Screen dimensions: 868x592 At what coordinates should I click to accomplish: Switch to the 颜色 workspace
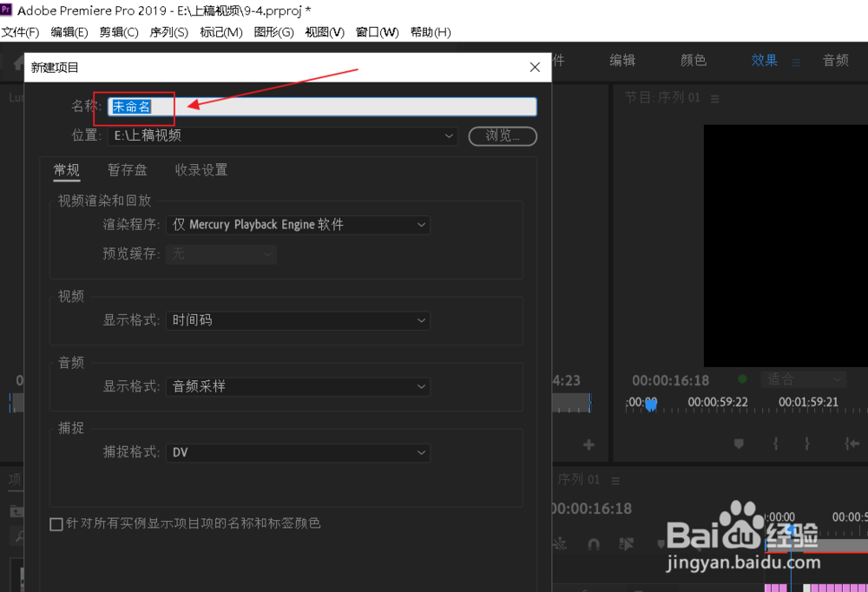pos(693,61)
